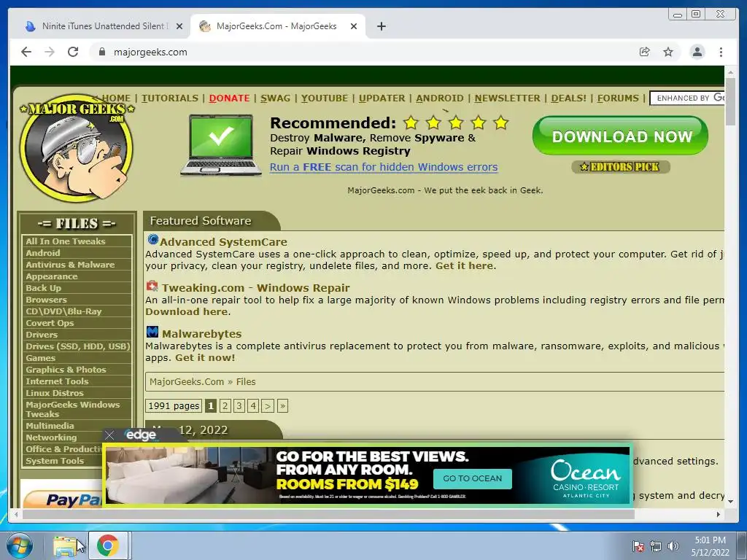This screenshot has width=747, height=560.
Task: Click the volume speaker tray icon
Action: pyautogui.click(x=673, y=546)
